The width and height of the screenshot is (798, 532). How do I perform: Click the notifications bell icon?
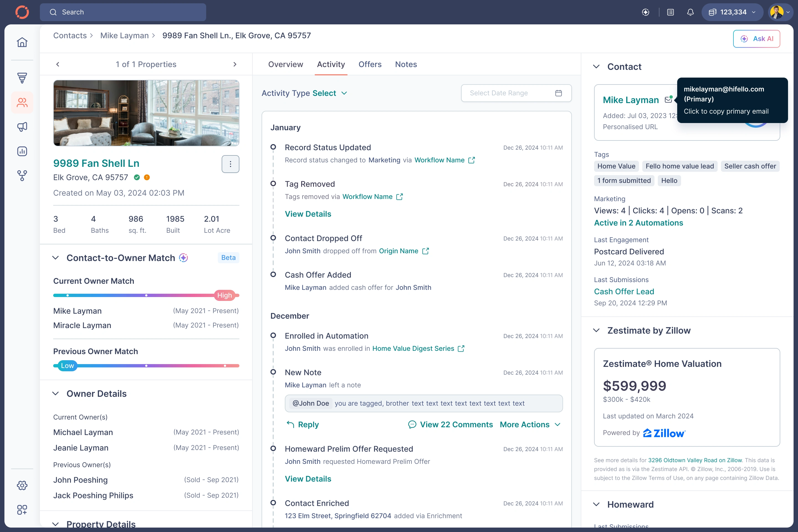click(x=690, y=12)
